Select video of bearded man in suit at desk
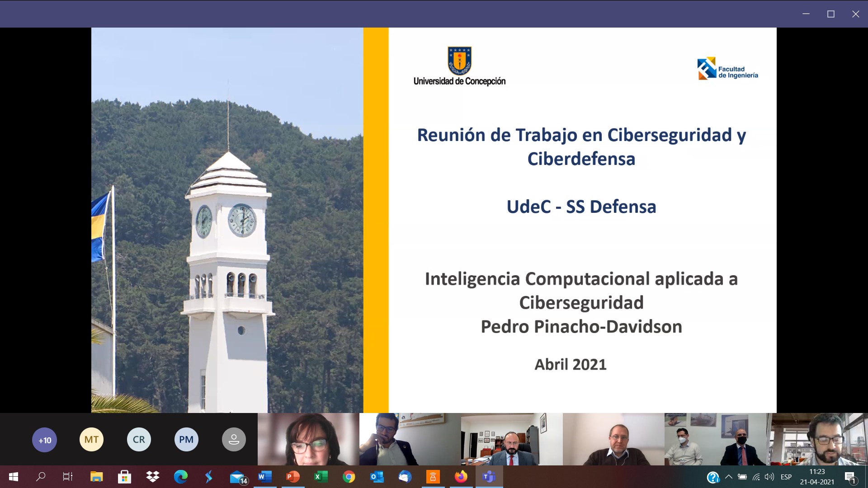The height and width of the screenshot is (488, 868). [x=512, y=439]
